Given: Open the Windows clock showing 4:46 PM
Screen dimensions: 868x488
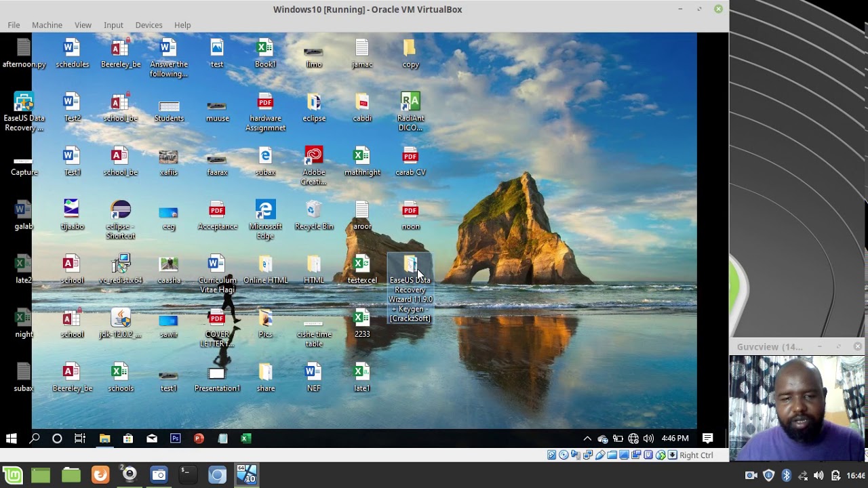Looking at the screenshot, I should (675, 439).
